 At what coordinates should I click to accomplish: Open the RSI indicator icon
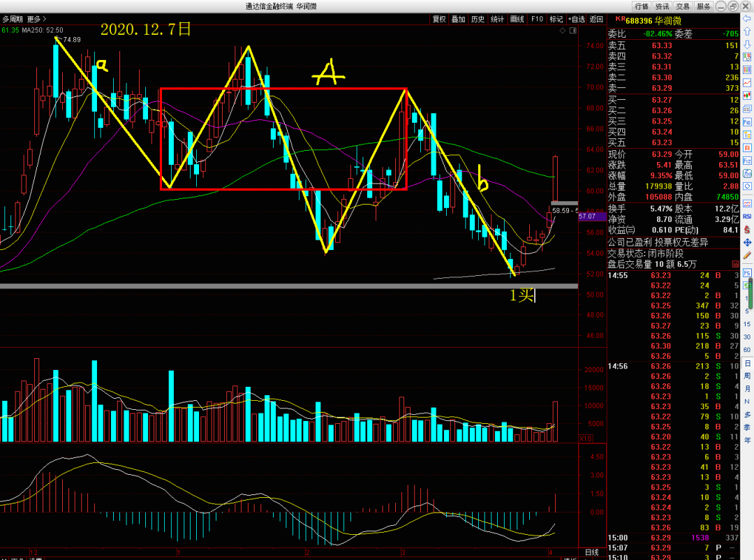click(x=747, y=216)
